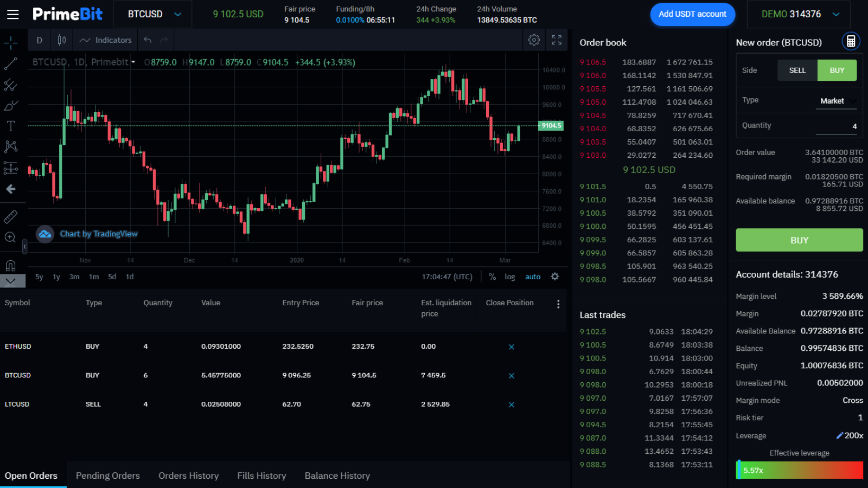Screen dimensions: 868x488
Task: Select the 9 101.5 bid order row
Action: tap(646, 187)
